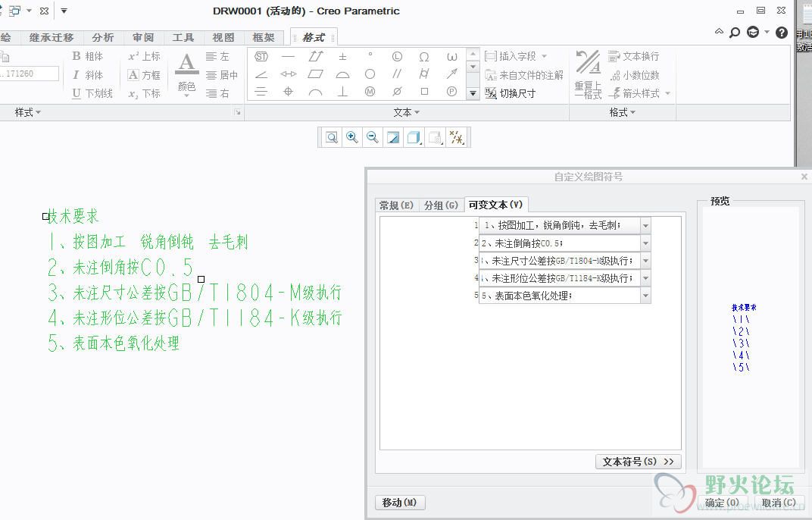812x520 pixels.
Task: Switch to the 视图 ribbon tab
Action: coord(223,37)
